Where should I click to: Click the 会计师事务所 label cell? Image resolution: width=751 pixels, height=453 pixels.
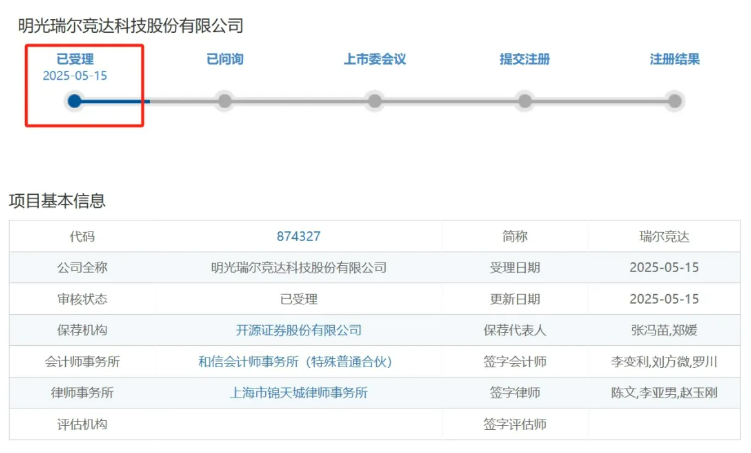click(x=82, y=362)
